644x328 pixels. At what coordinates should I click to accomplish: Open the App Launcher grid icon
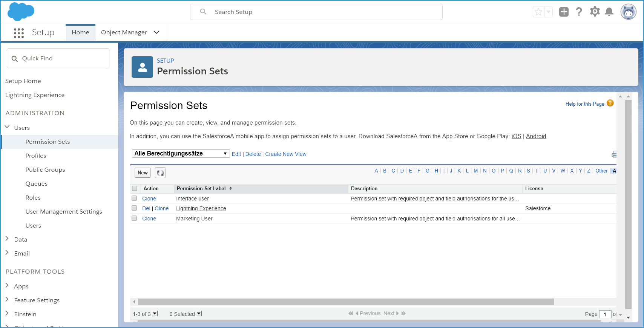point(19,33)
